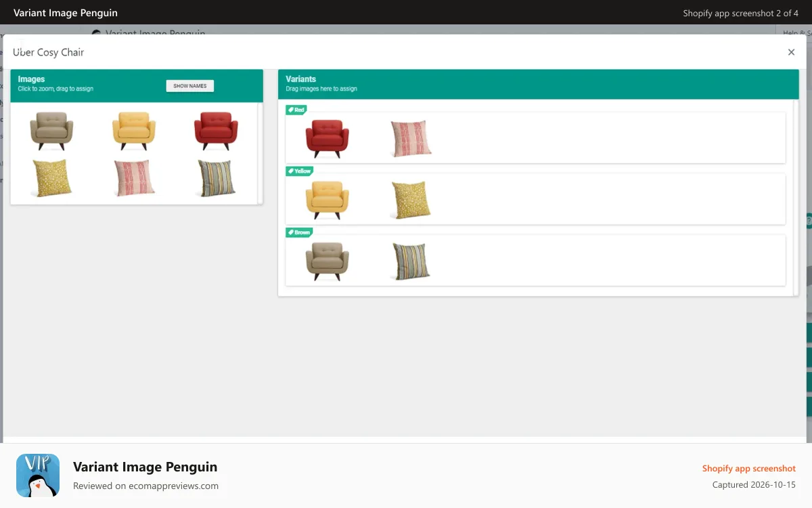The width and height of the screenshot is (812, 508).
Task: Close the Uber Cosy Chair dialog
Action: tap(791, 52)
